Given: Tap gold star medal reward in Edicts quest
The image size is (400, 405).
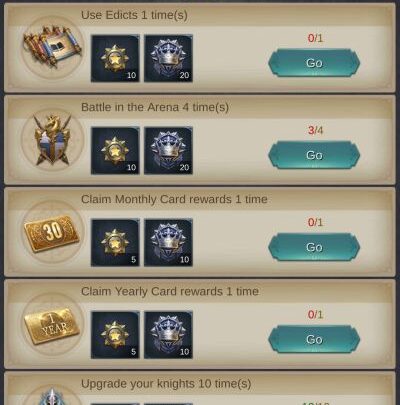Looking at the screenshot, I should [115, 58].
